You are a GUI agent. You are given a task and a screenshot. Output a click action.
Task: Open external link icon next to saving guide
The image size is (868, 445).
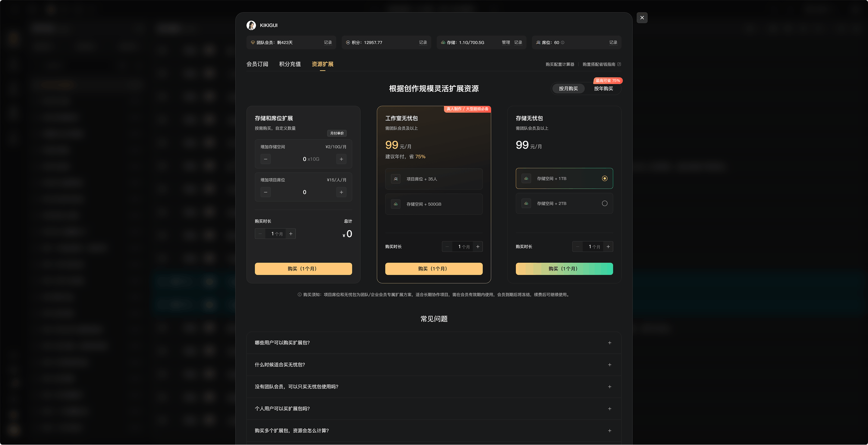[x=619, y=64]
